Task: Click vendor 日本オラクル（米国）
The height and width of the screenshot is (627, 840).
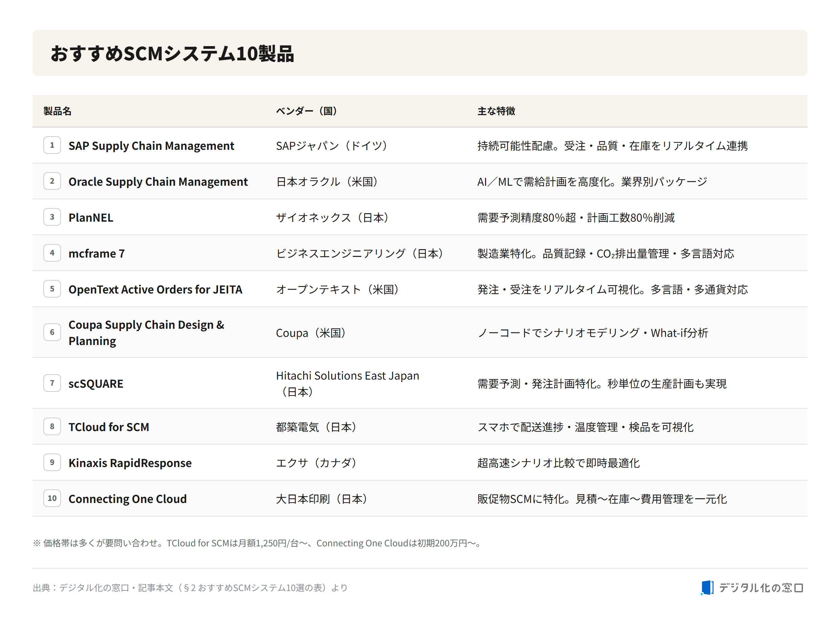Action: click(327, 182)
